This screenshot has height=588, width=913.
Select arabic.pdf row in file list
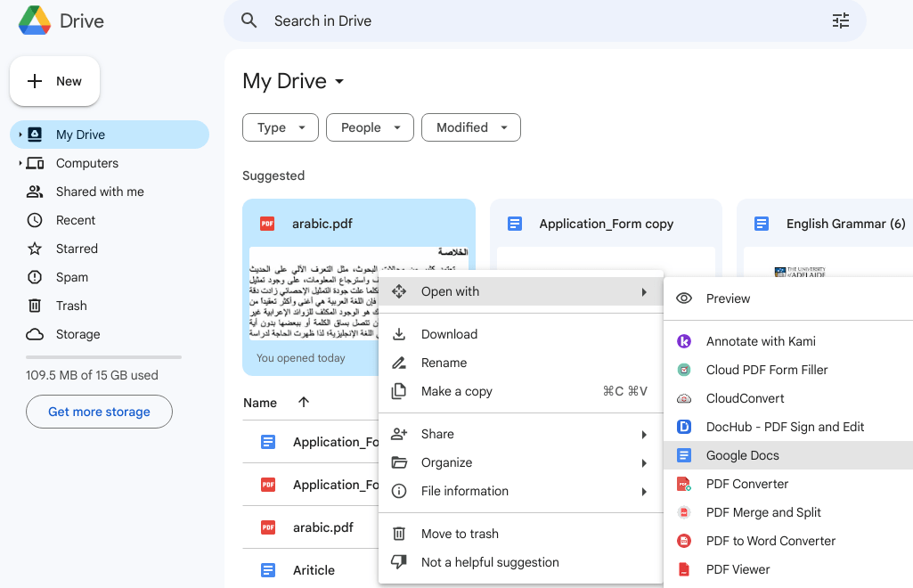(310, 527)
